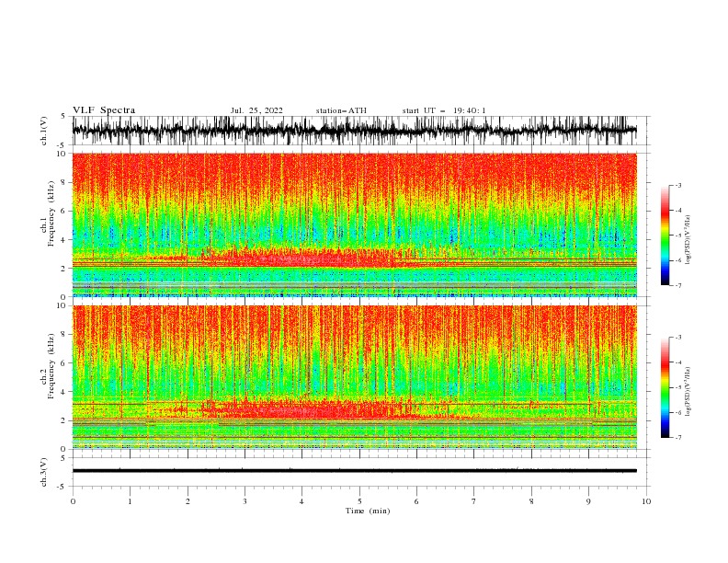The image size is (728, 563).
Task: Click the 'Time (min)' axis label
Action: point(368,511)
